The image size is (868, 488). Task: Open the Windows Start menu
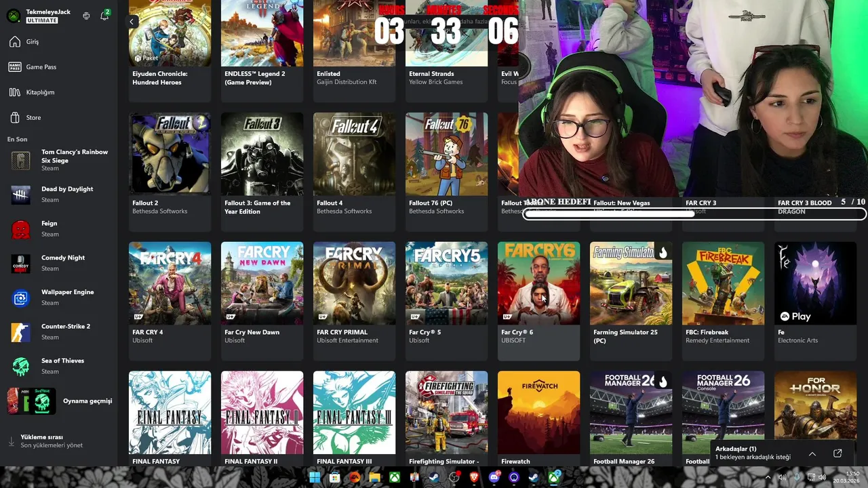[x=315, y=478]
